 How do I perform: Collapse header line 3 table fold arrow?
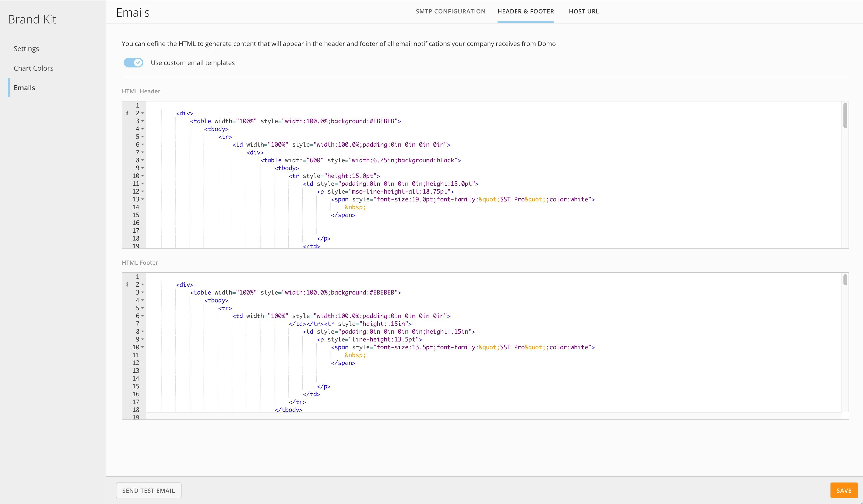[x=143, y=121]
